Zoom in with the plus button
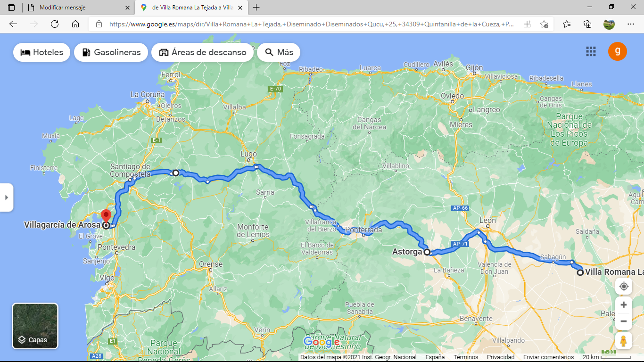 624,304
